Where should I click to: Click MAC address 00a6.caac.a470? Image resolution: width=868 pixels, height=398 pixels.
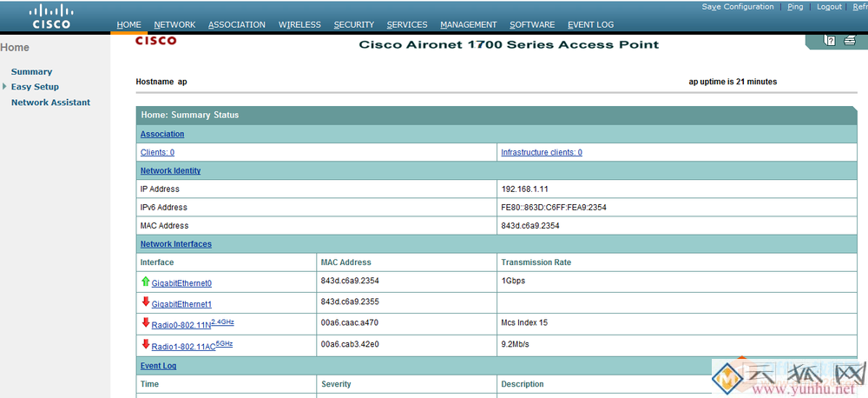(350, 322)
